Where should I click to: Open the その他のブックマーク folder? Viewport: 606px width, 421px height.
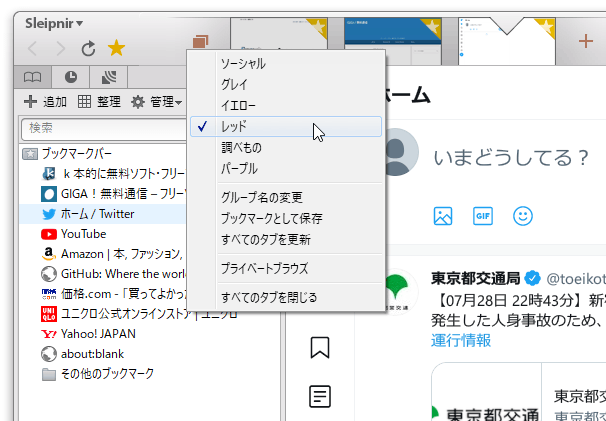[98, 374]
